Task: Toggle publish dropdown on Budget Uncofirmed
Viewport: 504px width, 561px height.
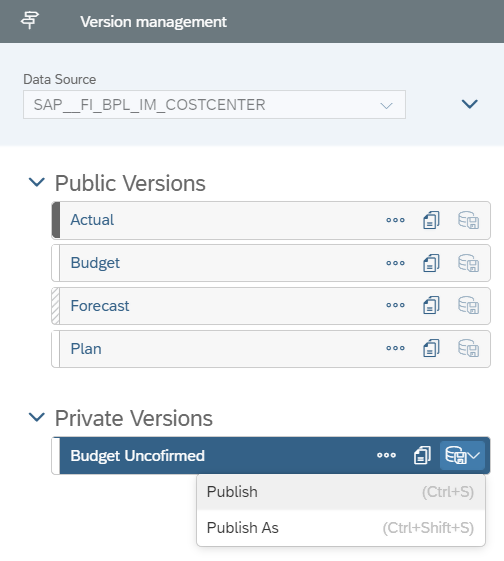Action: point(462,455)
